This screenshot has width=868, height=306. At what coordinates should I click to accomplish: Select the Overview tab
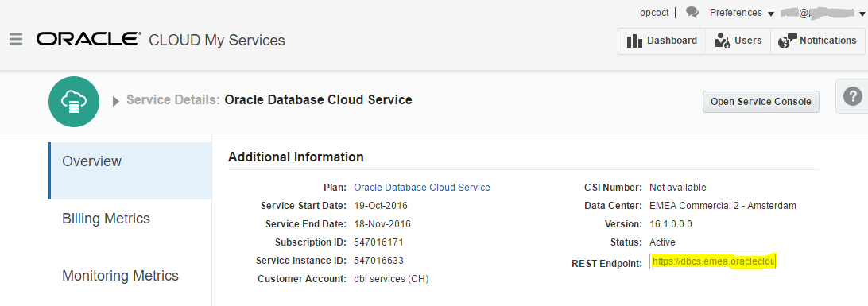tap(130, 170)
